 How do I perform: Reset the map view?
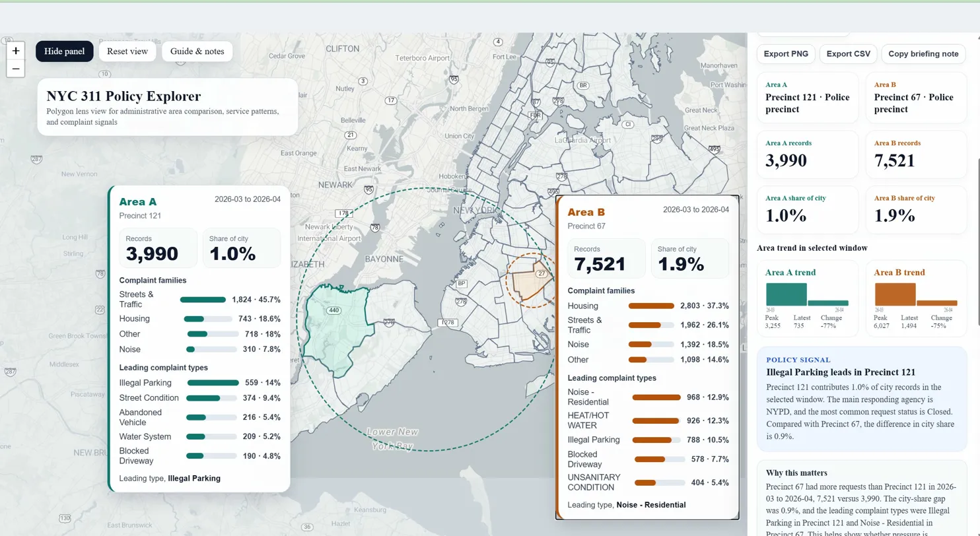point(127,51)
